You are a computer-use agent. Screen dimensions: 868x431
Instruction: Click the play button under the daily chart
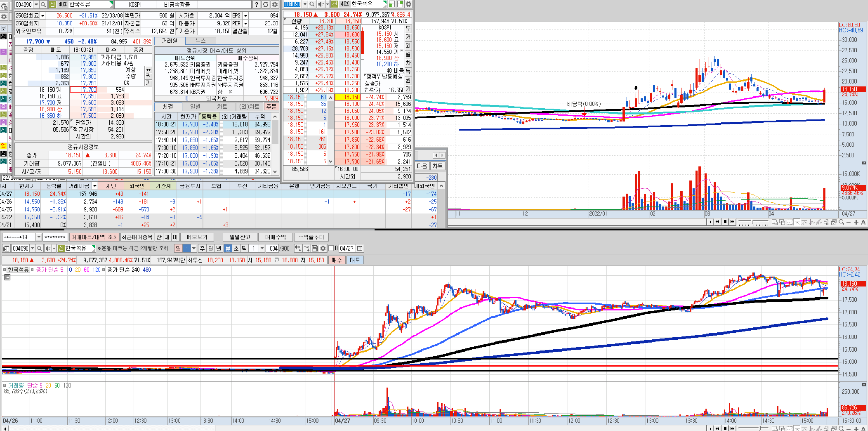tap(710, 222)
